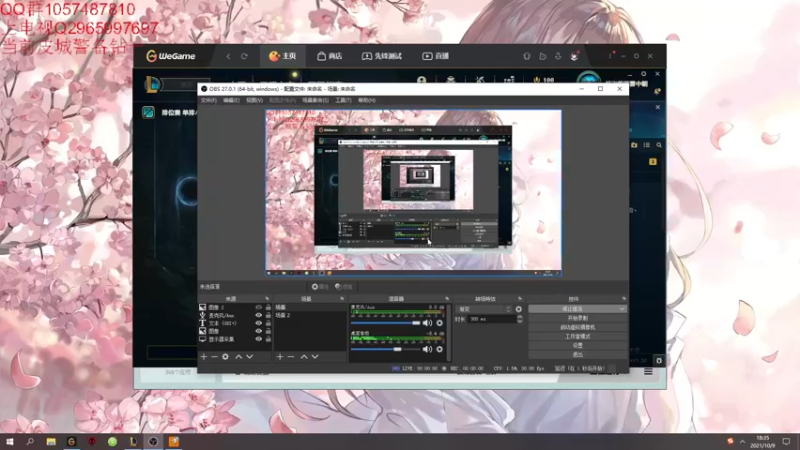Add a new source with plus
This screenshot has height=450, width=800.
(x=204, y=357)
